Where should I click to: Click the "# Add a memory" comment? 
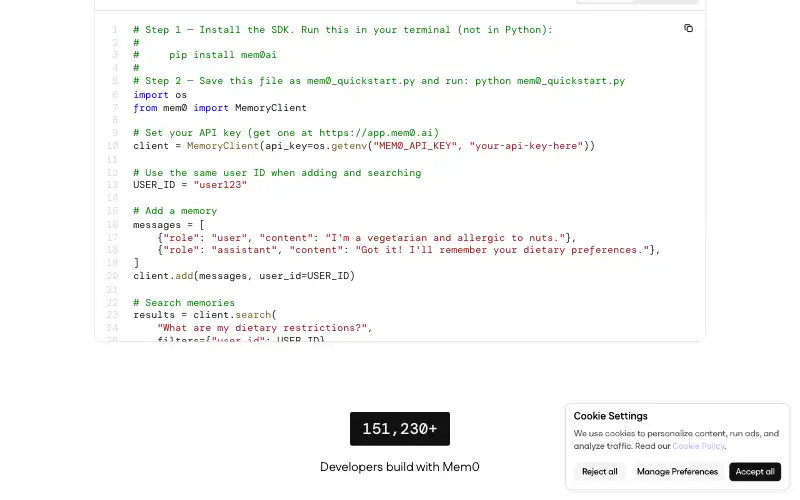175,211
